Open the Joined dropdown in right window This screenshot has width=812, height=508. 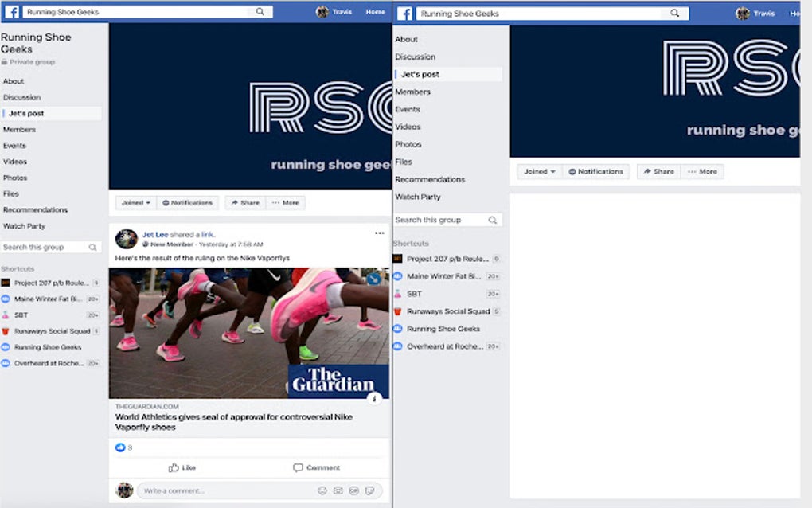tap(540, 171)
